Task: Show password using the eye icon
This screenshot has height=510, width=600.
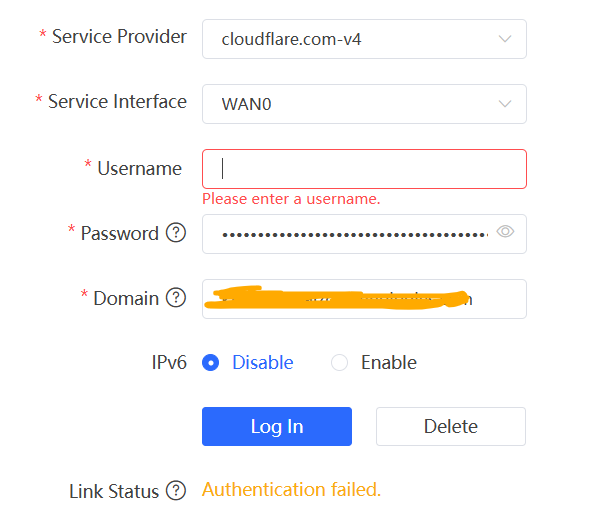Action: click(x=505, y=231)
